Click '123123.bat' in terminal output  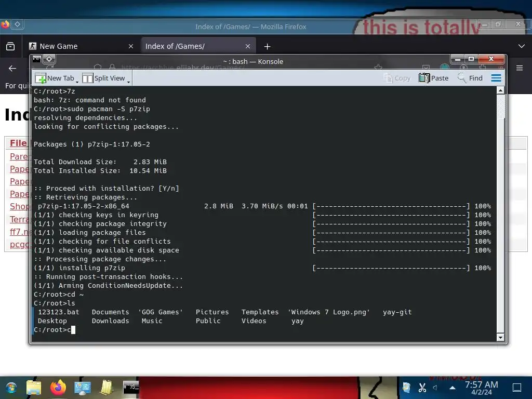(x=58, y=312)
